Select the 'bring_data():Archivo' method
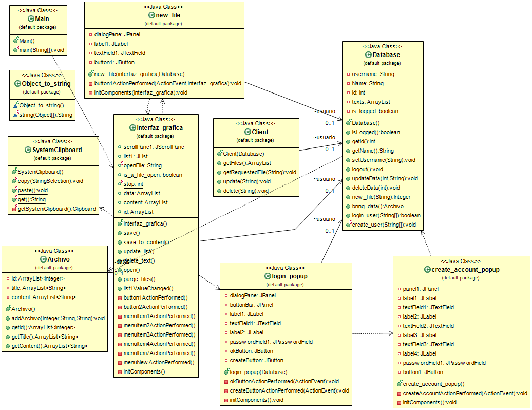Image resolution: width=532 pixels, height=410 pixels. (x=377, y=207)
